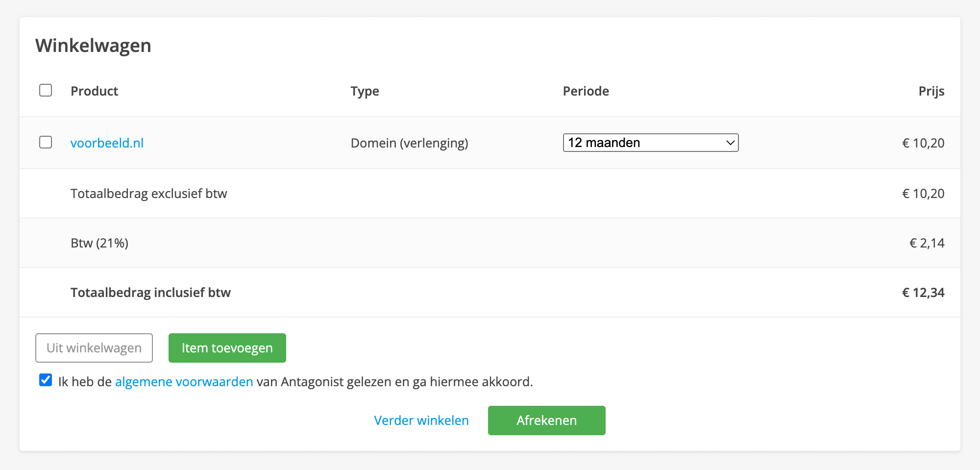980x470 pixels.
Task: Click the Periode column header
Action: [x=586, y=91]
